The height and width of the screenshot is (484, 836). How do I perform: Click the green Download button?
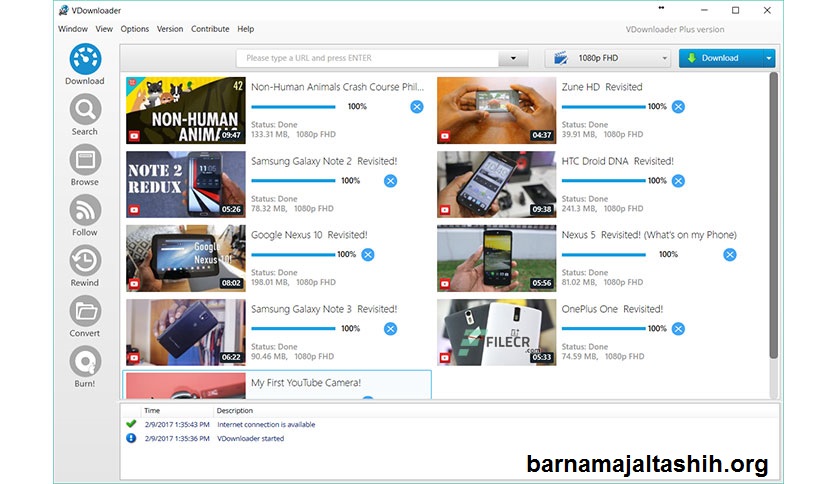pos(720,58)
